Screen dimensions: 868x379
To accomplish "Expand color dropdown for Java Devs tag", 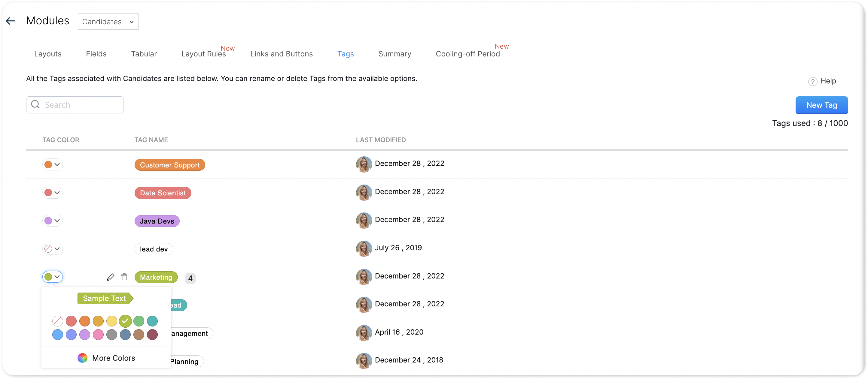I will tap(53, 221).
